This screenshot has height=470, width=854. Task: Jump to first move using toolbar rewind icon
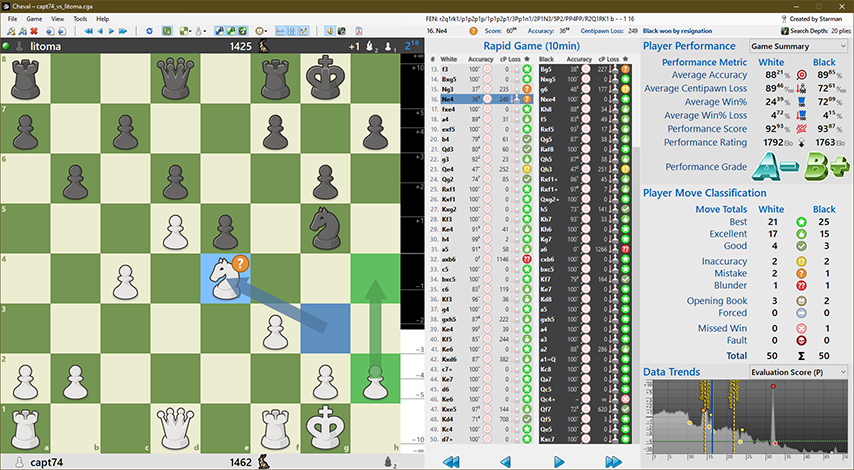coord(88,31)
